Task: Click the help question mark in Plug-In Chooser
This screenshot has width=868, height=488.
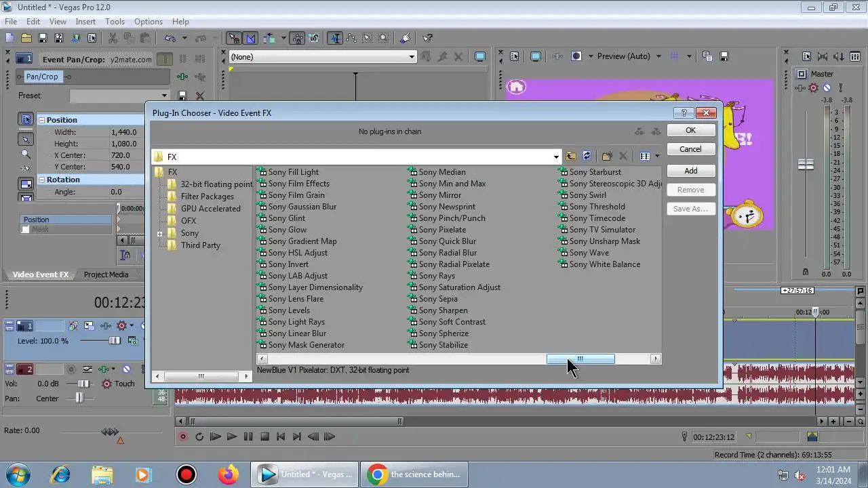Action: (684, 113)
